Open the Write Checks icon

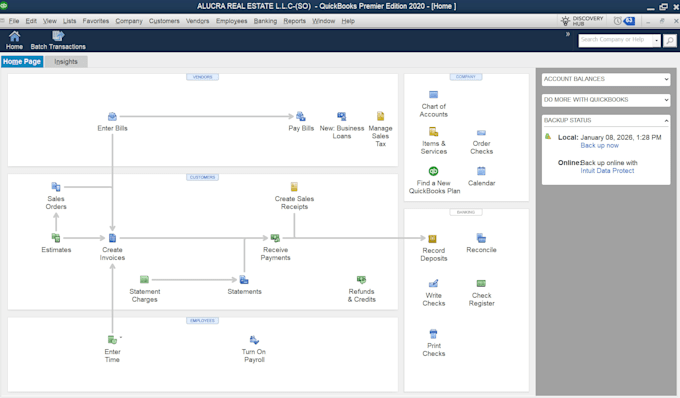tap(433, 284)
